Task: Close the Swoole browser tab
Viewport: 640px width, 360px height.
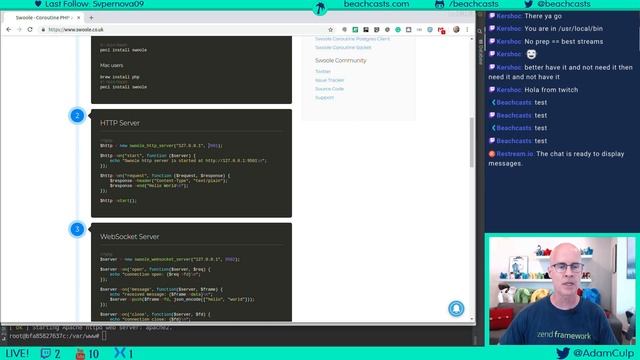Action: point(79,18)
